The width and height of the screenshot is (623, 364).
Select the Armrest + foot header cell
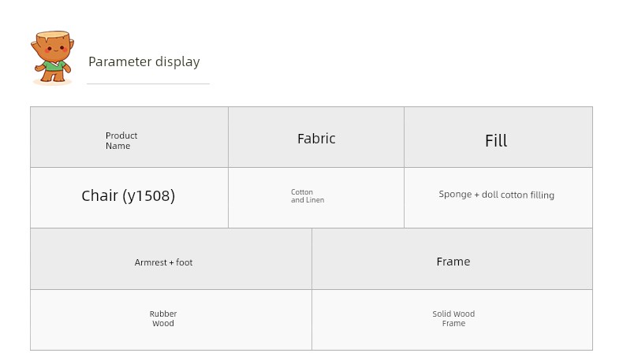(x=171, y=258)
